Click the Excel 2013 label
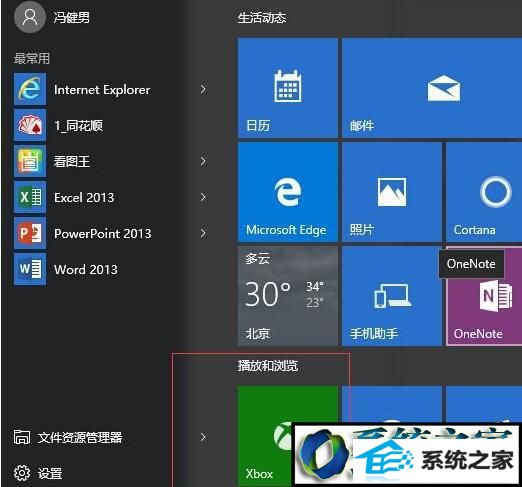This screenshot has height=487, width=522. (x=84, y=198)
